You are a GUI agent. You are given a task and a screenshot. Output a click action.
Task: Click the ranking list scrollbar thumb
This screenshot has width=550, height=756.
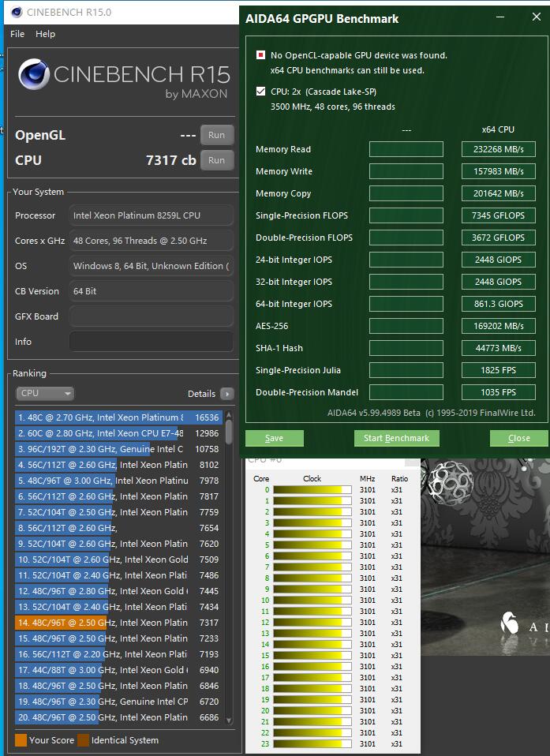(x=229, y=432)
